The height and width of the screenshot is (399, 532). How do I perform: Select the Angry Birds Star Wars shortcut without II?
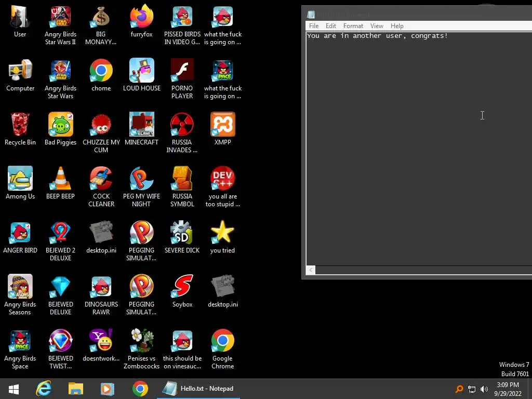pyautogui.click(x=60, y=79)
